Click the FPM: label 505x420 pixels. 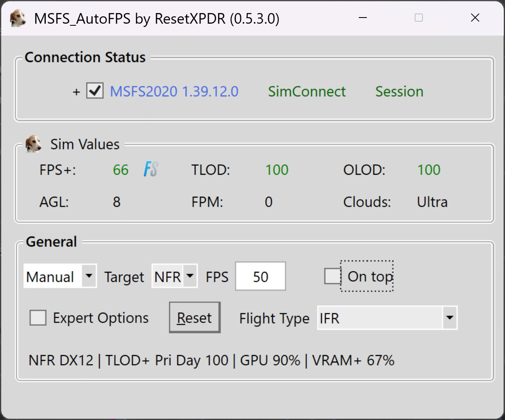coord(208,202)
